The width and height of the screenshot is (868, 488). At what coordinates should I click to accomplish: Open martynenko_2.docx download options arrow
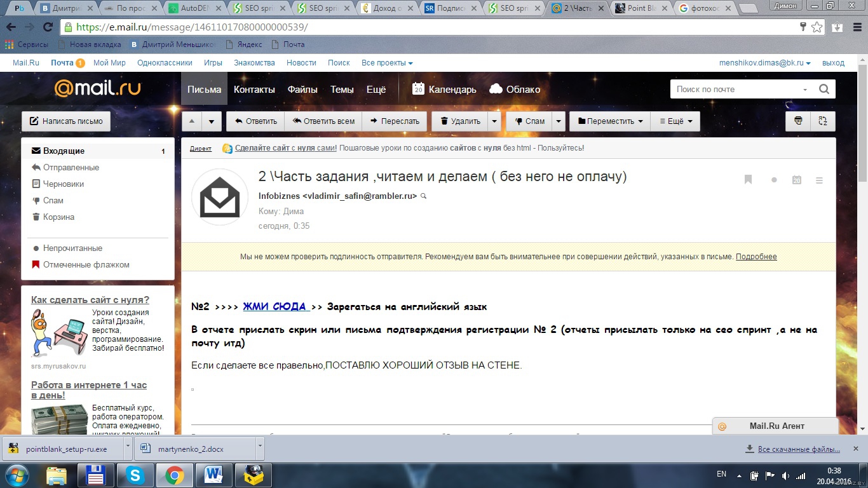(259, 449)
